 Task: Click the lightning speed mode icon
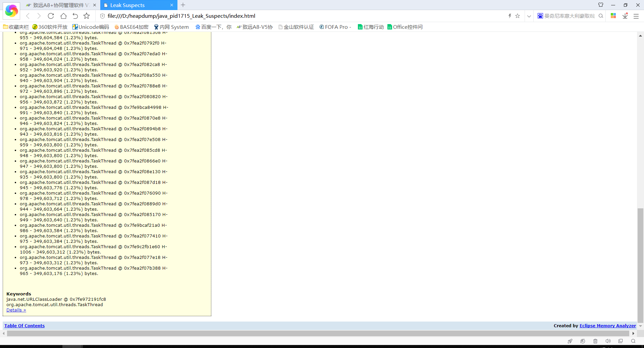(x=509, y=16)
